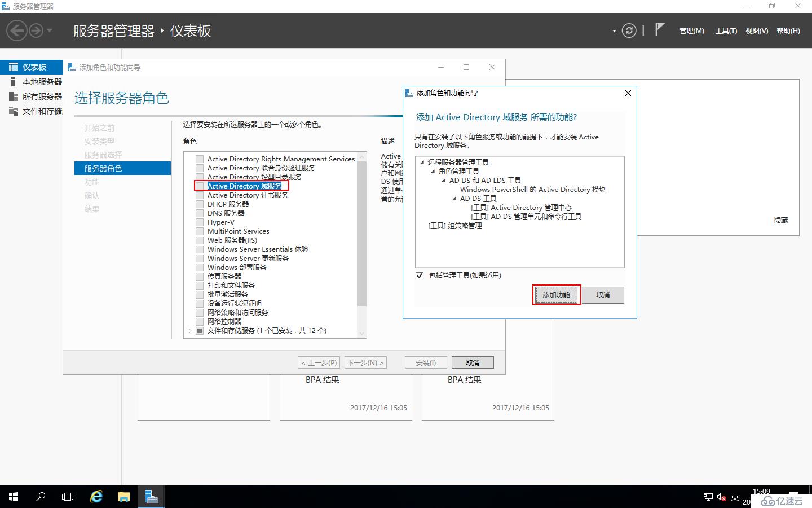Image resolution: width=812 pixels, height=508 pixels.
Task: Select [工具] Active Directory 管理中心 item
Action: 521,207
